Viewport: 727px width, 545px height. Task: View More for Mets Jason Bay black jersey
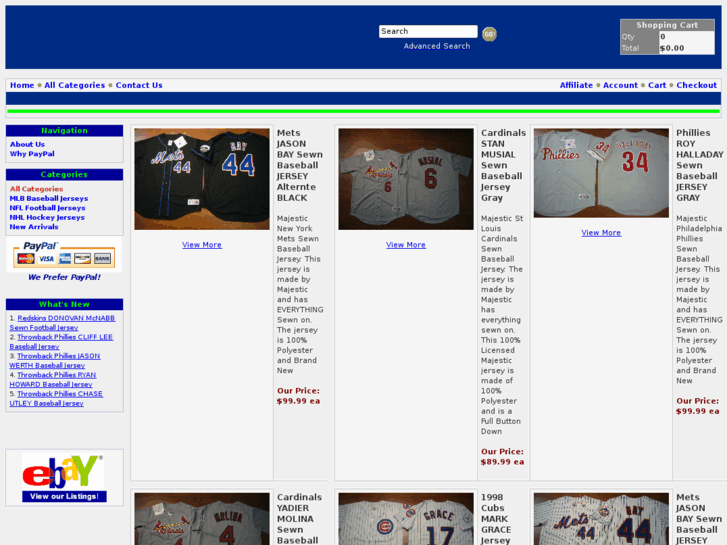[x=202, y=245]
